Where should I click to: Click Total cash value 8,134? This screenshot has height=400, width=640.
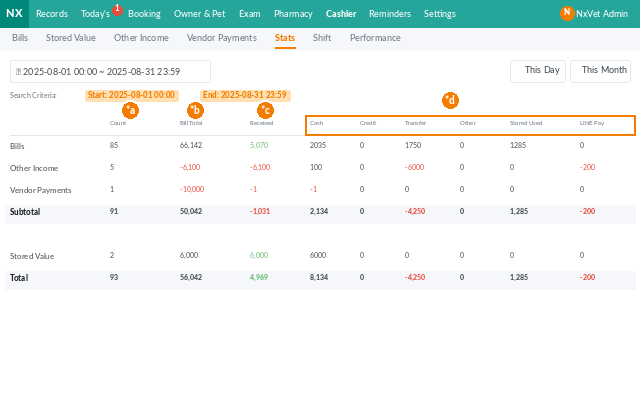tap(319, 278)
